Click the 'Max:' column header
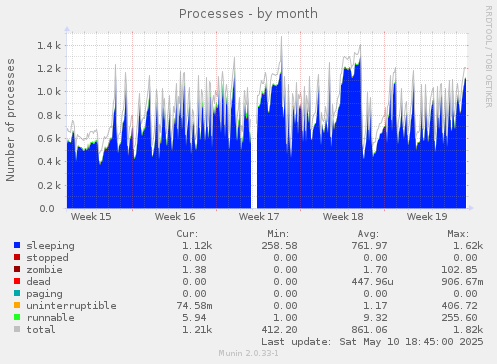Image resolution: width=497 pixels, height=364 pixels. pyautogui.click(x=458, y=234)
